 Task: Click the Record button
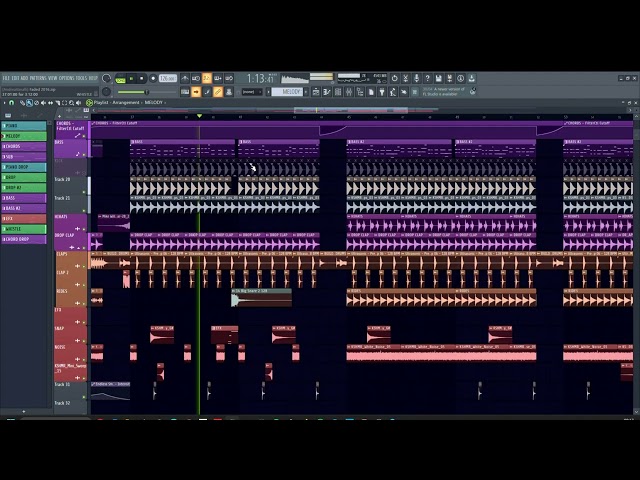(153, 78)
